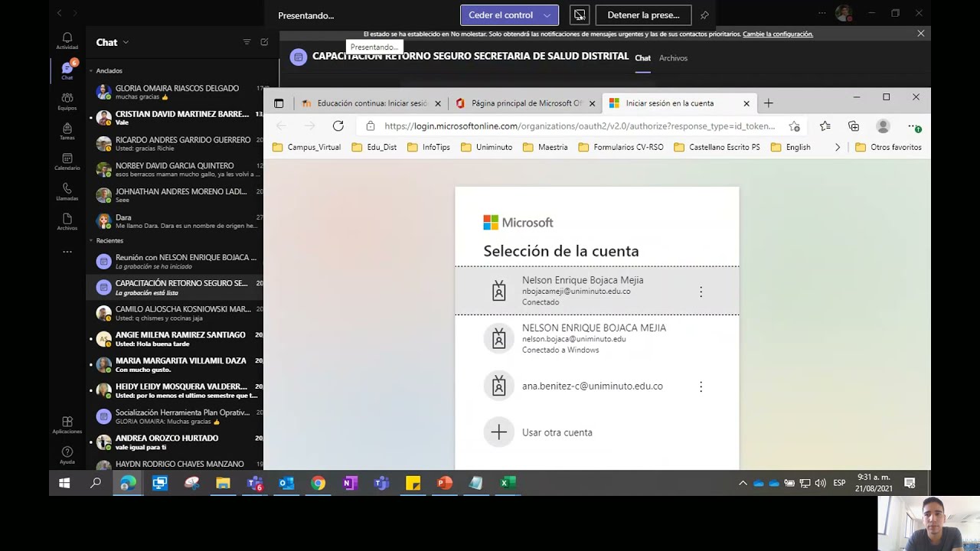
Task: Open Ayuda in Teams sidebar
Action: 67,455
